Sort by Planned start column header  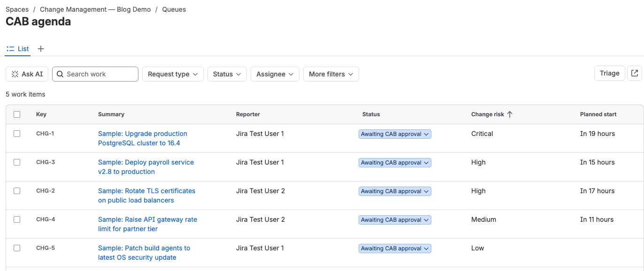[598, 114]
